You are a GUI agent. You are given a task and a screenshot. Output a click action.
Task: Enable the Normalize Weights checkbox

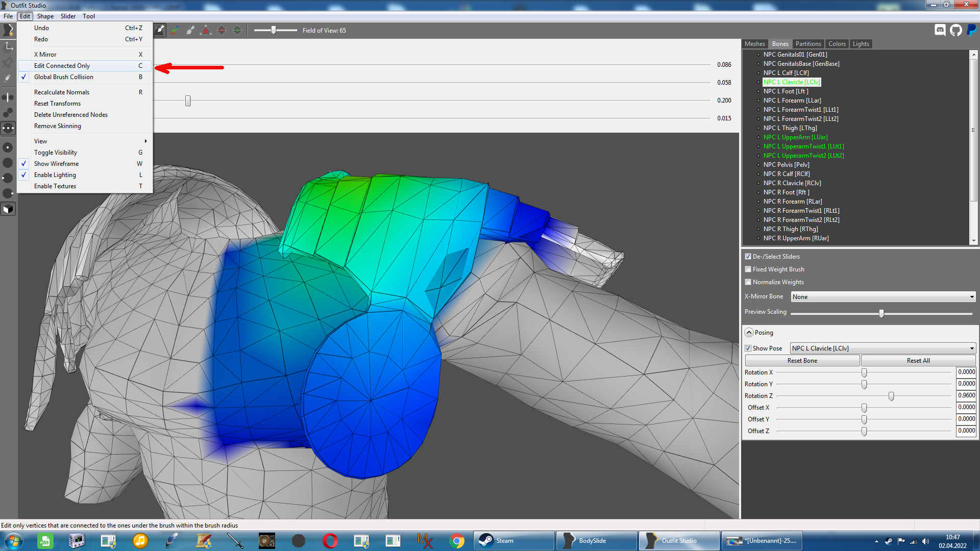(x=748, y=282)
